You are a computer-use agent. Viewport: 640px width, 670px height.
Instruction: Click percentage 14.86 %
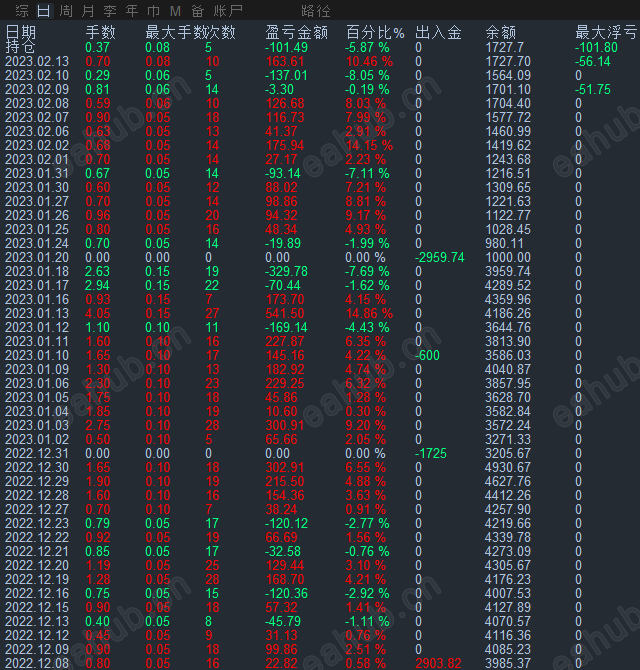(370, 313)
